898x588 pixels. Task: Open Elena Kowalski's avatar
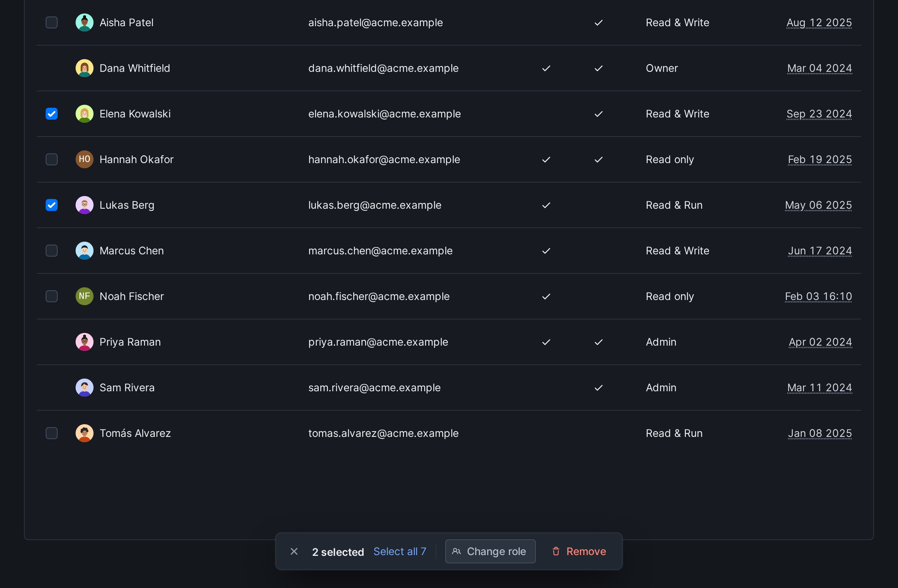pos(85,114)
